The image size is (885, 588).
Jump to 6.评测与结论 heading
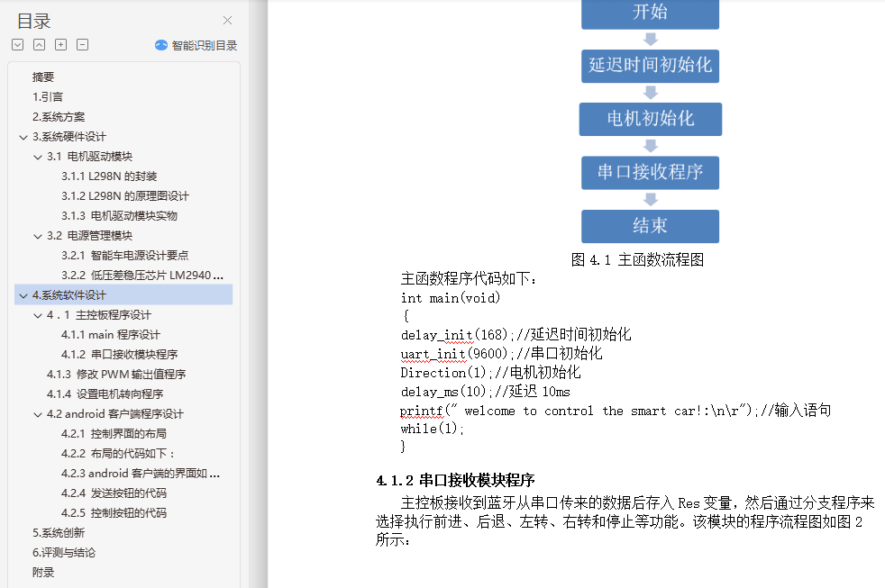64,552
